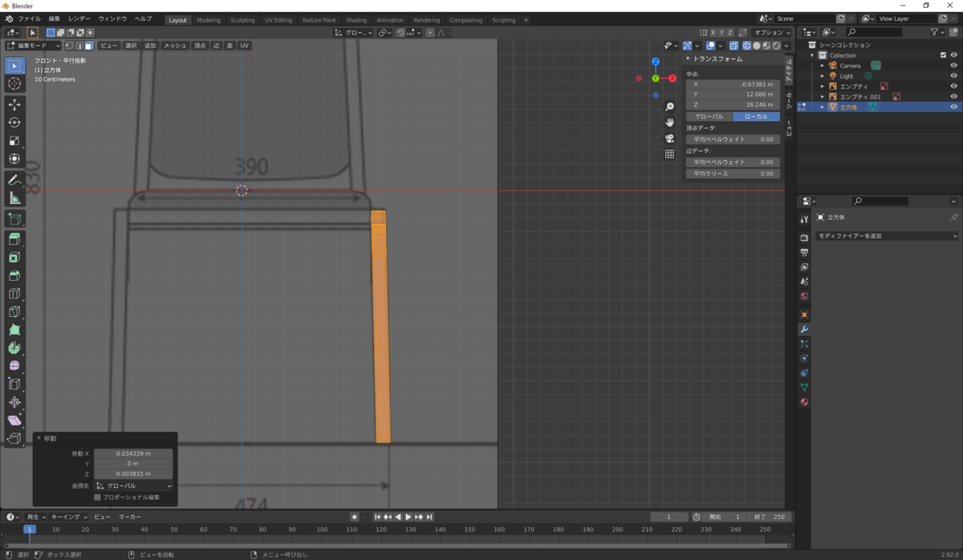Viewport: 963px width, 560px height.
Task: Hide the Light object with eye icon
Action: point(954,76)
